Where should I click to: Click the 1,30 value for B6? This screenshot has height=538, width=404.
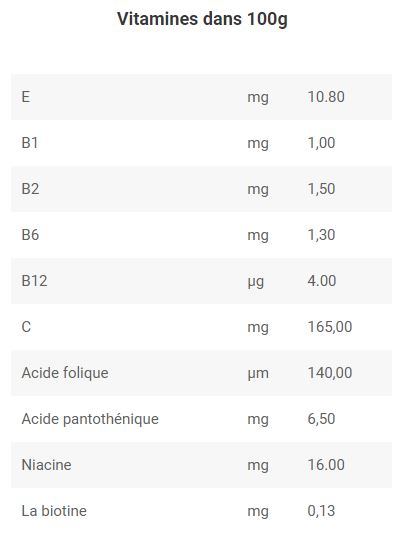pyautogui.click(x=321, y=235)
